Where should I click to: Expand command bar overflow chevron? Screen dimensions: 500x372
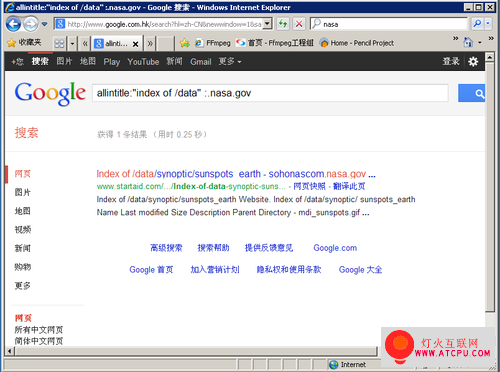(x=491, y=39)
